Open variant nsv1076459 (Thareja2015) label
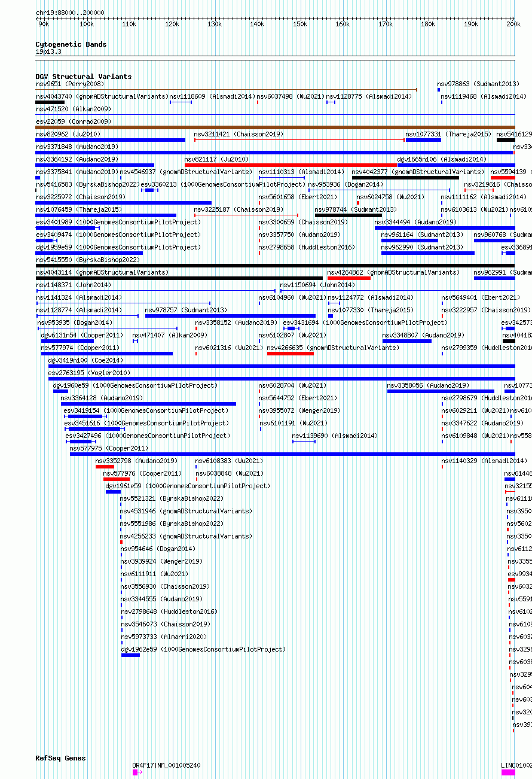Image resolution: width=532 pixels, height=779 pixels. pos(79,210)
